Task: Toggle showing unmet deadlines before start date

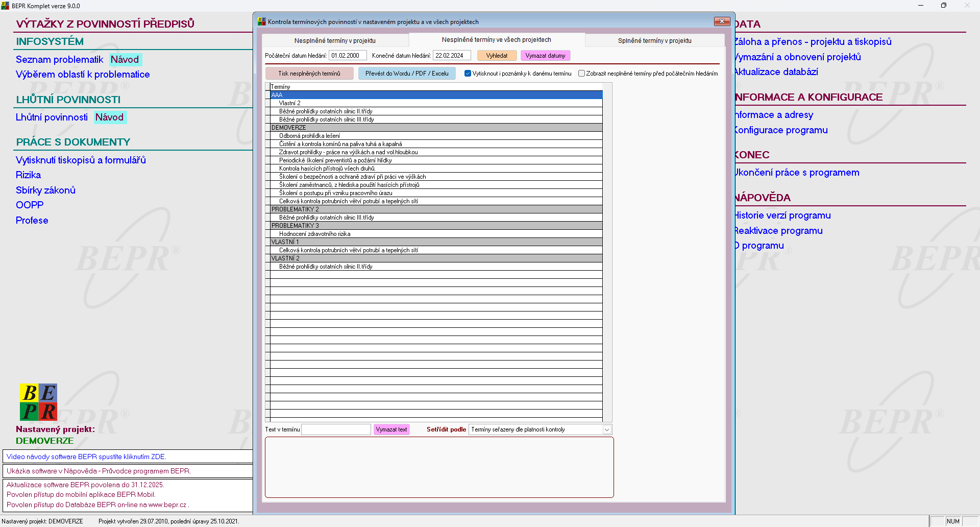Action: point(581,74)
